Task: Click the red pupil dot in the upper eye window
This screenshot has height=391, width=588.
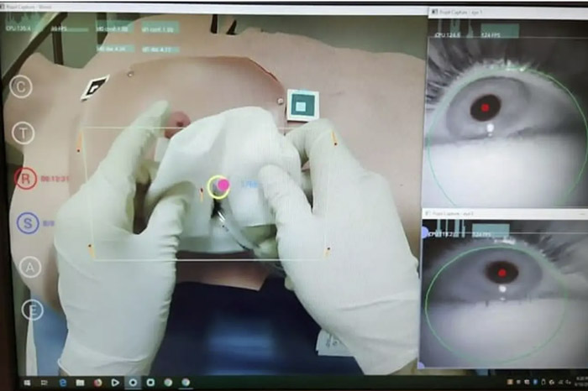Action: pos(485,107)
